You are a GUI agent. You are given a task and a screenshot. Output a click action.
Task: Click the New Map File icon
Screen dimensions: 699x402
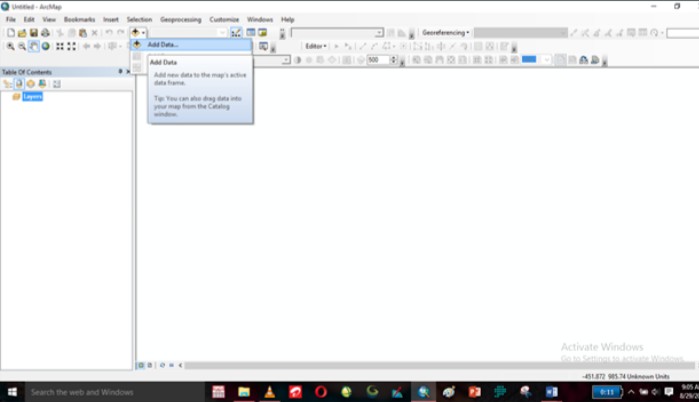(11, 33)
